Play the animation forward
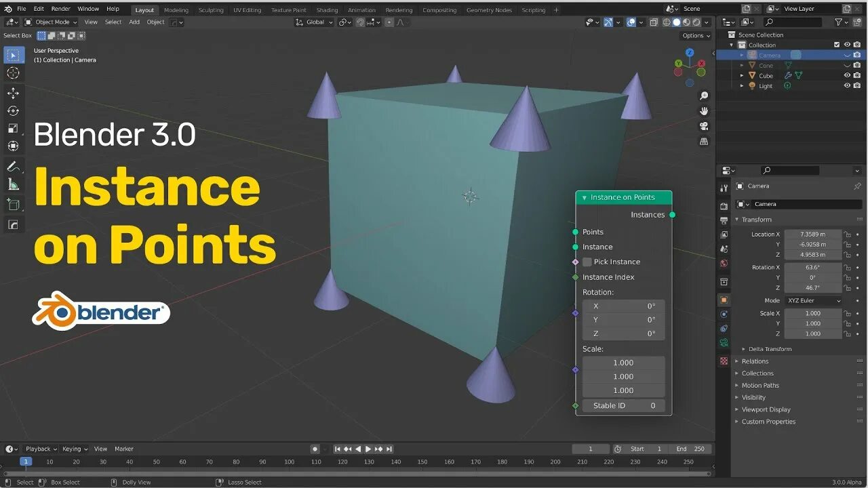This screenshot has height=488, width=868. [x=368, y=449]
